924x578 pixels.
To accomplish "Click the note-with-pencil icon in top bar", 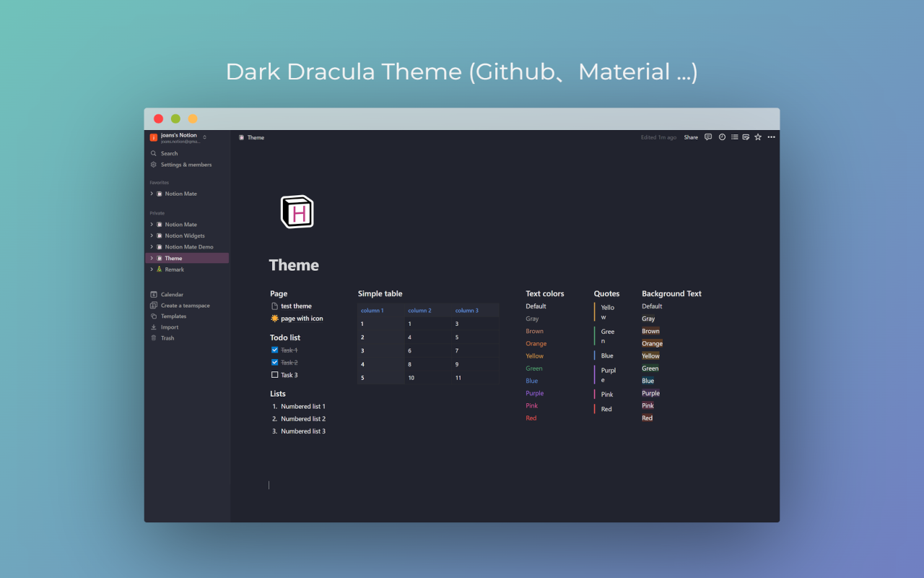I will pyautogui.click(x=746, y=137).
